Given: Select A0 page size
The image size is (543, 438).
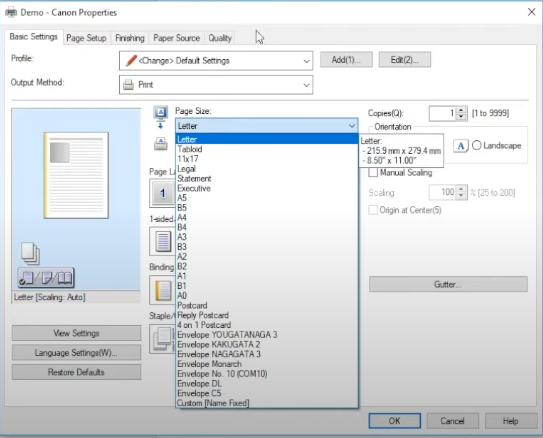Looking at the screenshot, I should [267, 295].
